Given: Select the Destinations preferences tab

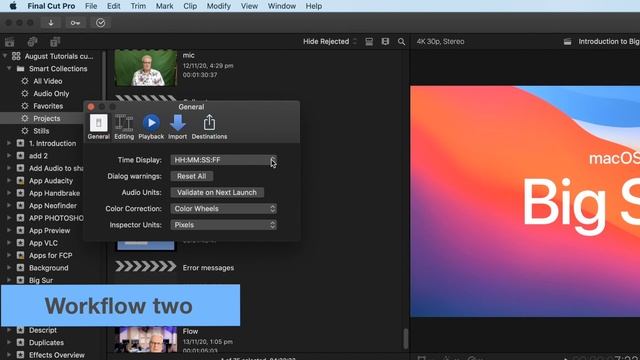Looking at the screenshot, I should pos(209,127).
